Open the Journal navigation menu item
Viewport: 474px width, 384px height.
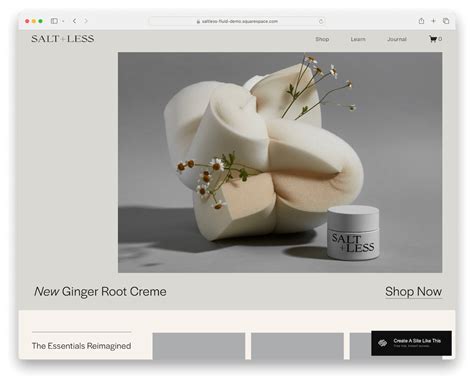point(397,39)
